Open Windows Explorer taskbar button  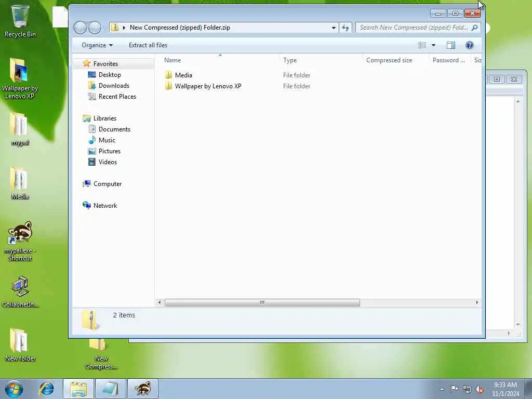pos(78,389)
